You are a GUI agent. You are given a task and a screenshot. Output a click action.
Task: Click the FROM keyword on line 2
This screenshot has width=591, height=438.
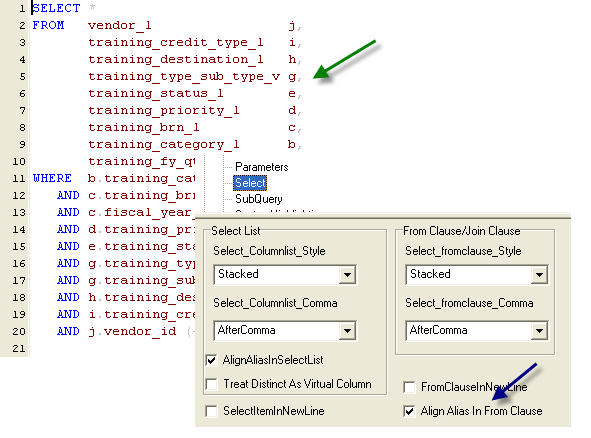tap(48, 25)
